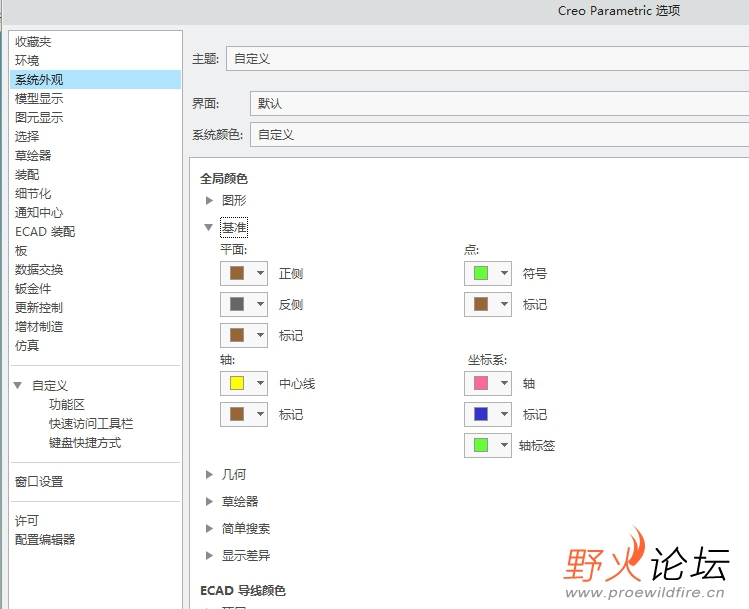The height and width of the screenshot is (609, 749).
Task: Open the 装配 options category
Action: tap(27, 175)
